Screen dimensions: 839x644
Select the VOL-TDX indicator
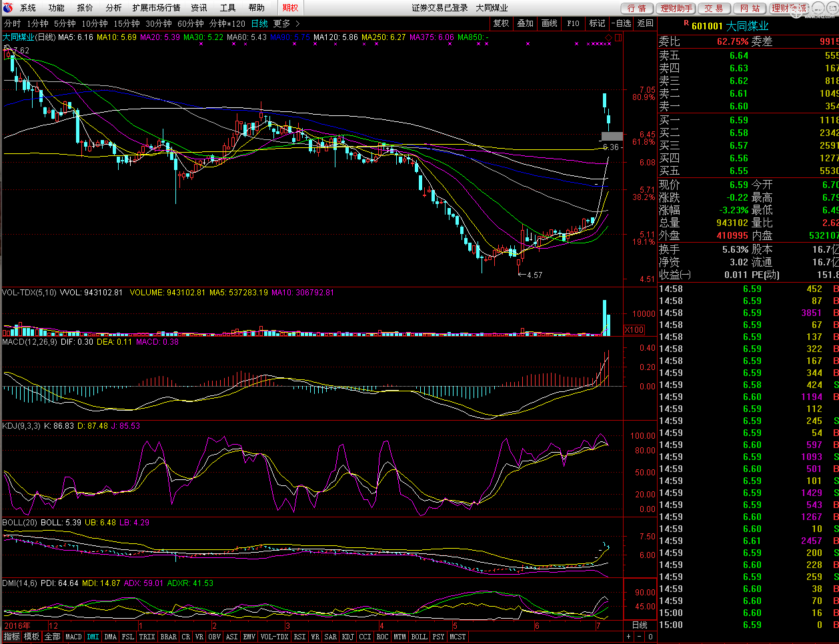275,637
